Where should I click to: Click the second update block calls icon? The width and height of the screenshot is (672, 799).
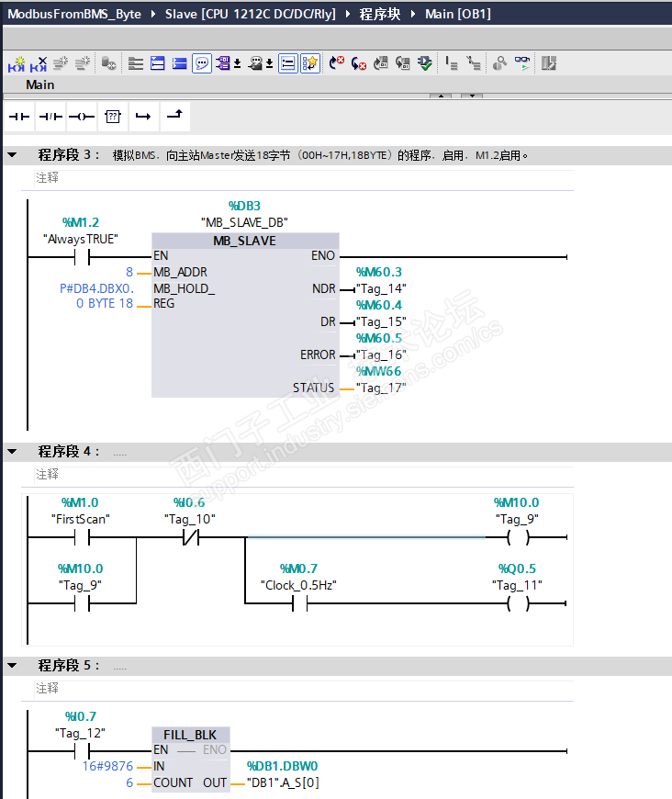[402, 63]
